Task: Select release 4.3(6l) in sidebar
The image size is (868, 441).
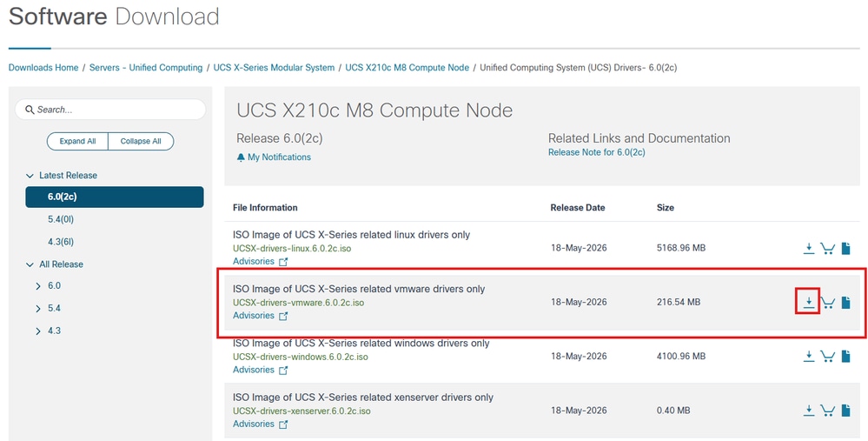Action: [61, 242]
